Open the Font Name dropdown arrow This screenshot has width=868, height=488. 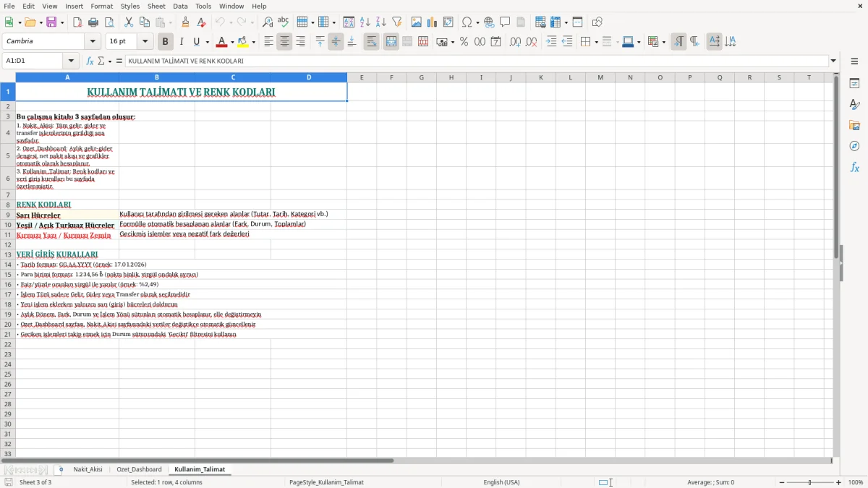pyautogui.click(x=93, y=42)
